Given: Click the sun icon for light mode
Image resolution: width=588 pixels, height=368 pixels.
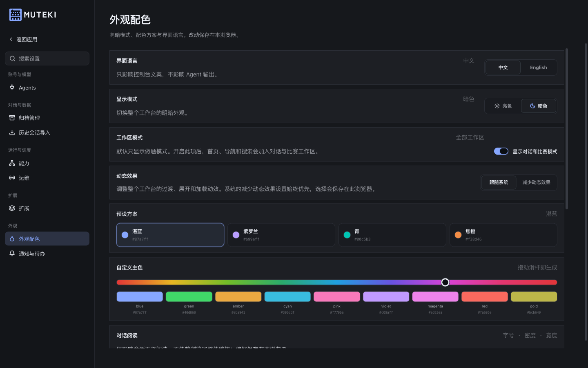Looking at the screenshot, I should [x=497, y=106].
